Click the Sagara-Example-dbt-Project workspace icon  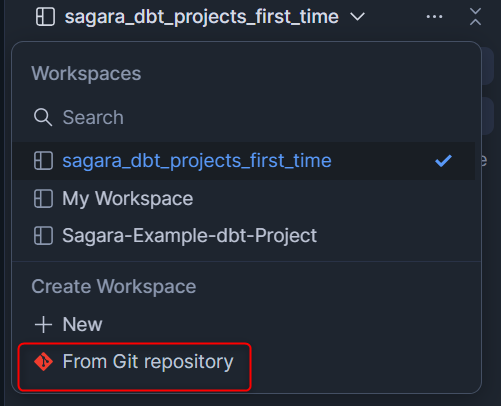coord(43,236)
